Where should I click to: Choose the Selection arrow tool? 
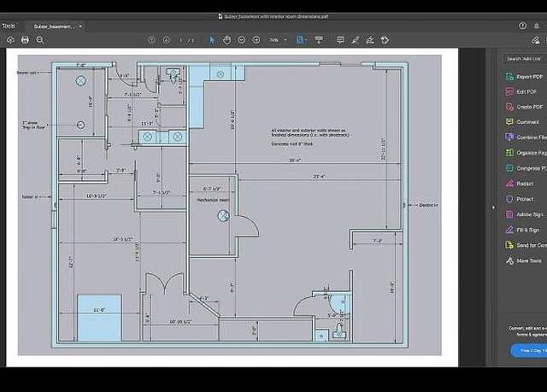212,40
